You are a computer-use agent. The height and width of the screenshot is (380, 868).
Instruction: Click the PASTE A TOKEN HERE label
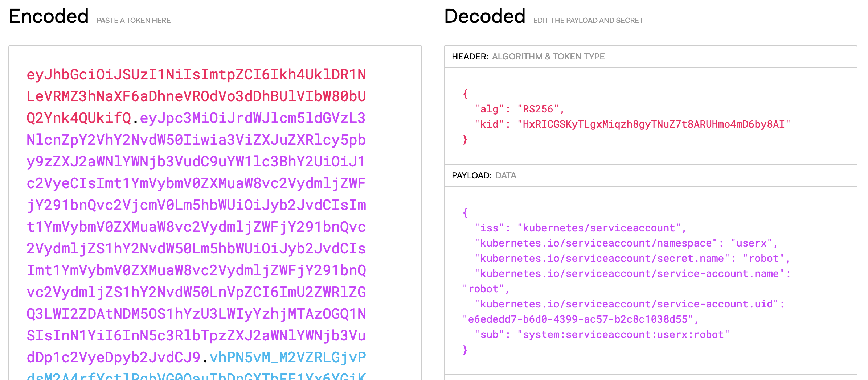134,21
